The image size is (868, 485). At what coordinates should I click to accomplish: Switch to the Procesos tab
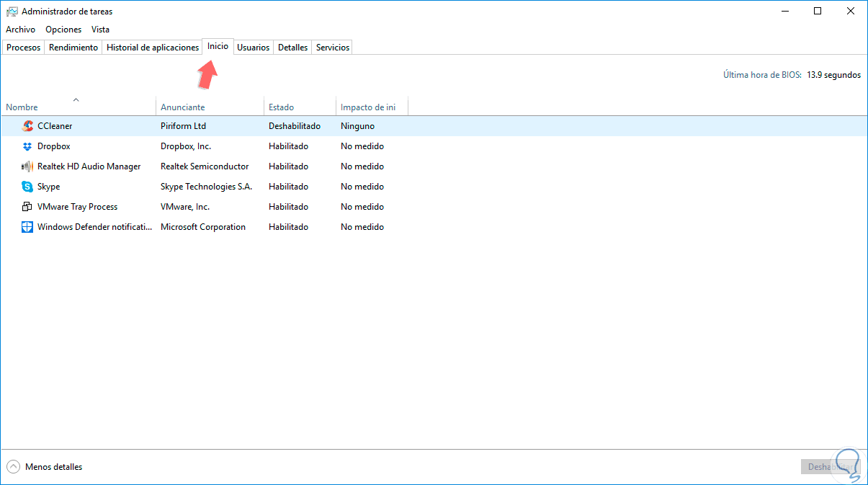click(23, 48)
